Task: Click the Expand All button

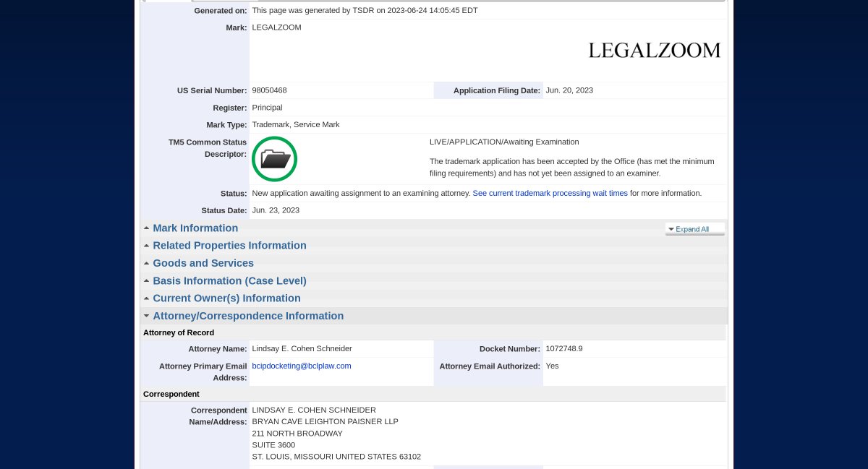Action: 694,229
